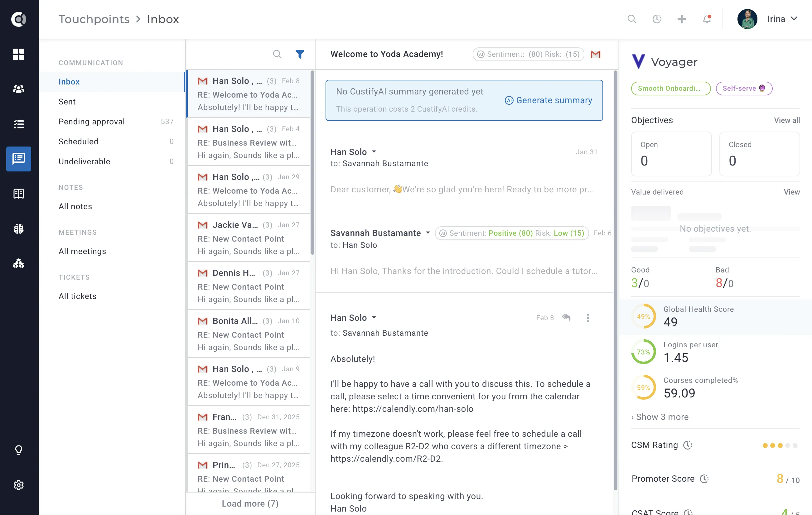Expand Savannah Bustamante sender dropdown arrow

pyautogui.click(x=428, y=233)
